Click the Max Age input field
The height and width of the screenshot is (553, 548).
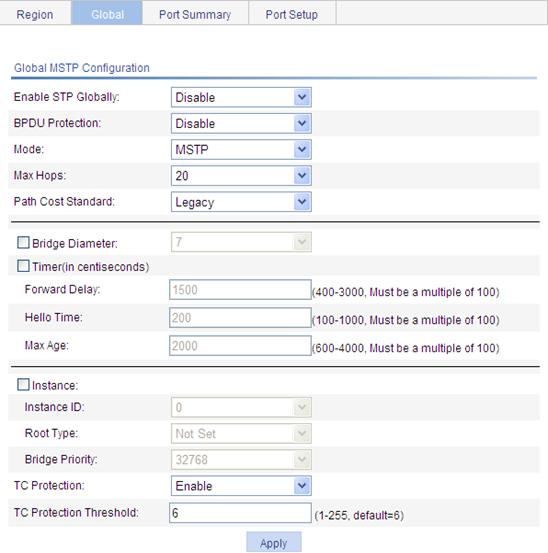240,346
